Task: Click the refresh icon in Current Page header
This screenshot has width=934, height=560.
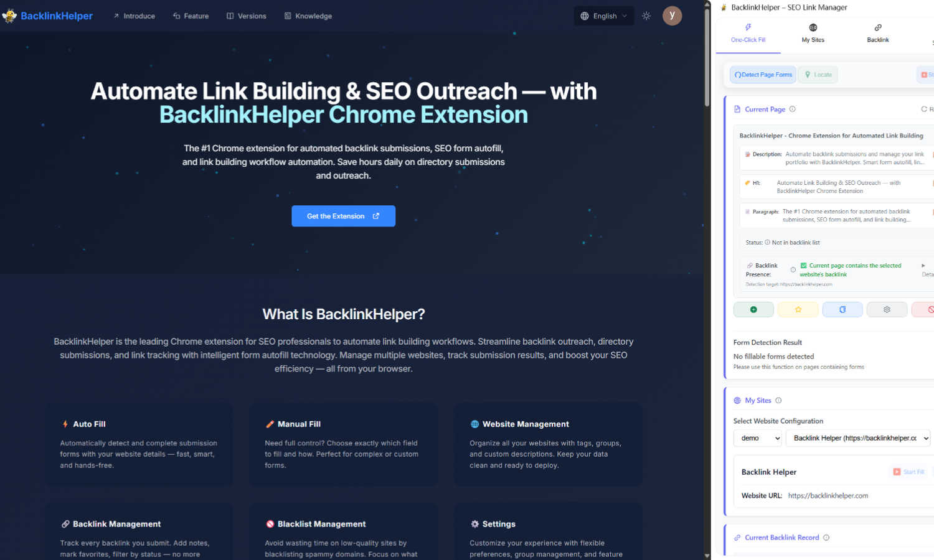Action: (924, 109)
